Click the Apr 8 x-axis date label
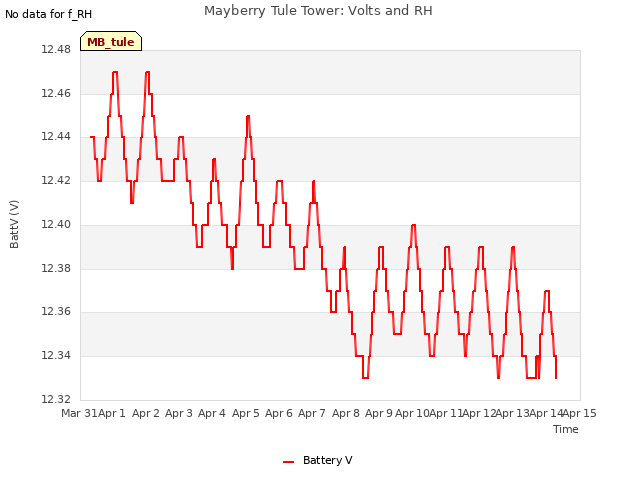 point(346,413)
